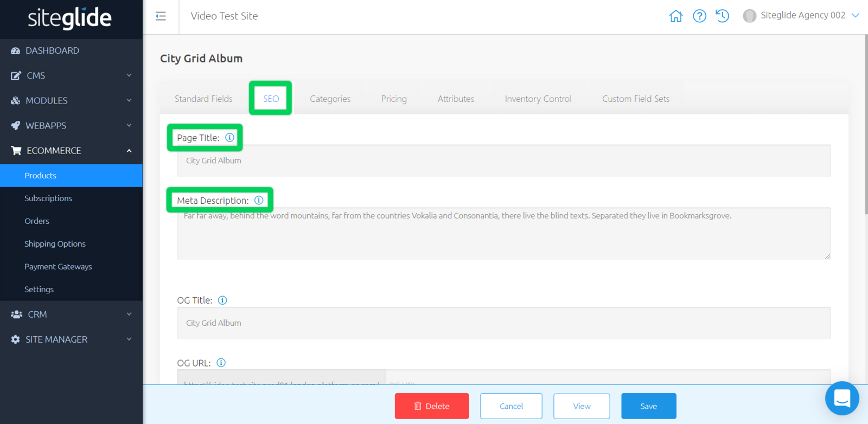Expand the CMS sidebar menu
The height and width of the screenshot is (424, 868).
(x=71, y=75)
